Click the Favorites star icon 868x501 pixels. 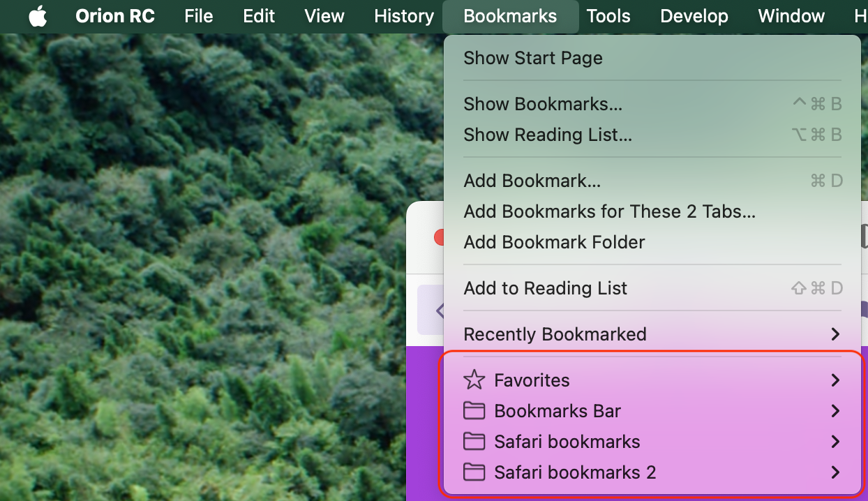pos(474,380)
